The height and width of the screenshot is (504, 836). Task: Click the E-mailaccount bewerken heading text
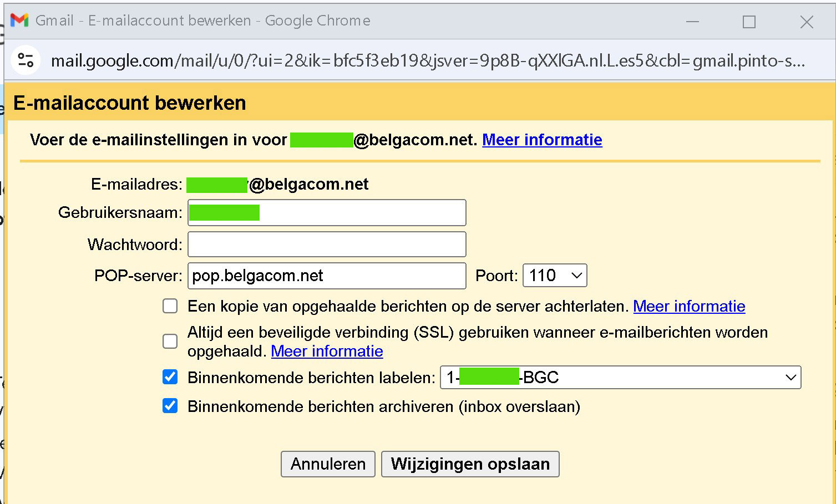130,103
